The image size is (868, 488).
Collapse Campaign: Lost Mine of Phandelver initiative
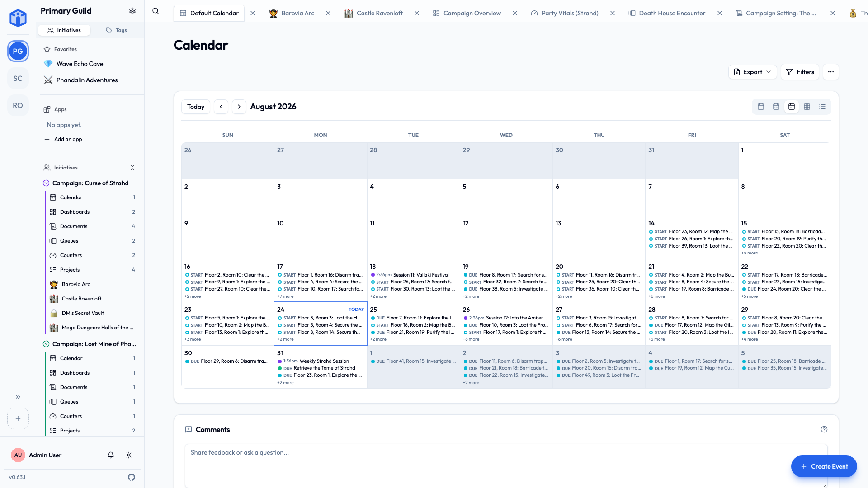46,344
